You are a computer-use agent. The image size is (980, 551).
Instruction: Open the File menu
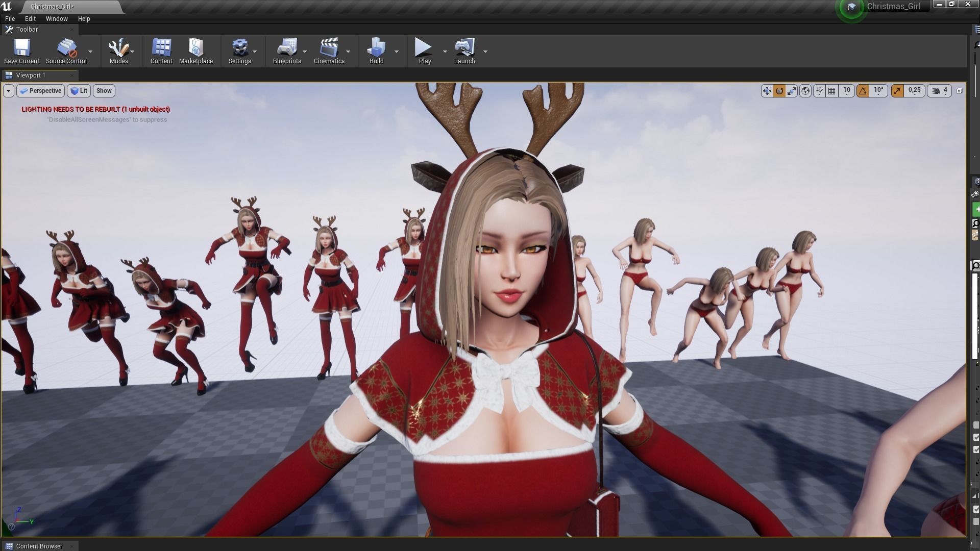coord(10,18)
